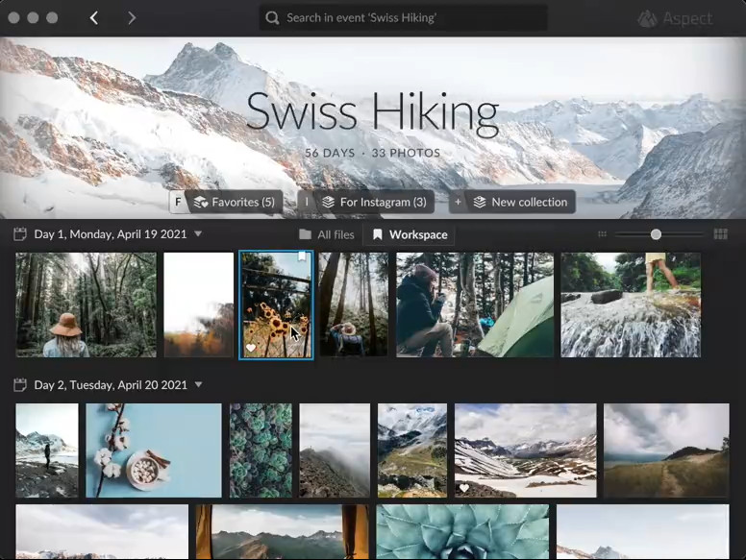Click the Day 1, Monday, April 19 2021 label
This screenshot has width=746, height=560.
(111, 233)
